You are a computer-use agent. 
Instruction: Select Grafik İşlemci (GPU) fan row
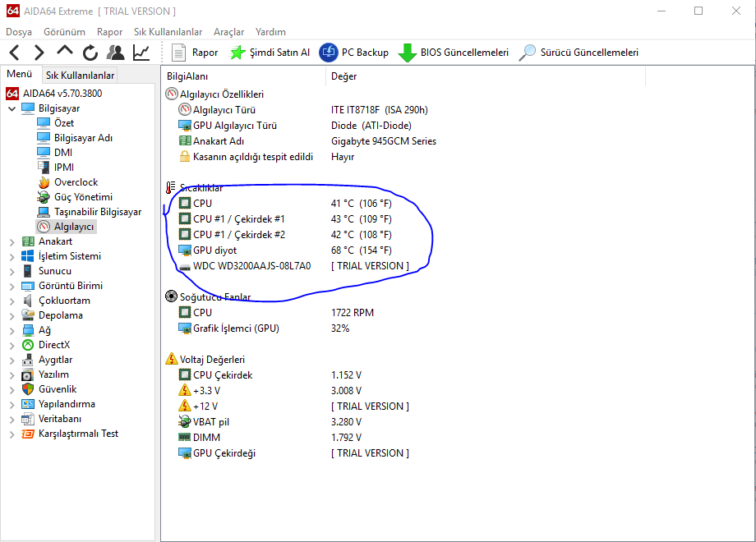click(x=264, y=328)
